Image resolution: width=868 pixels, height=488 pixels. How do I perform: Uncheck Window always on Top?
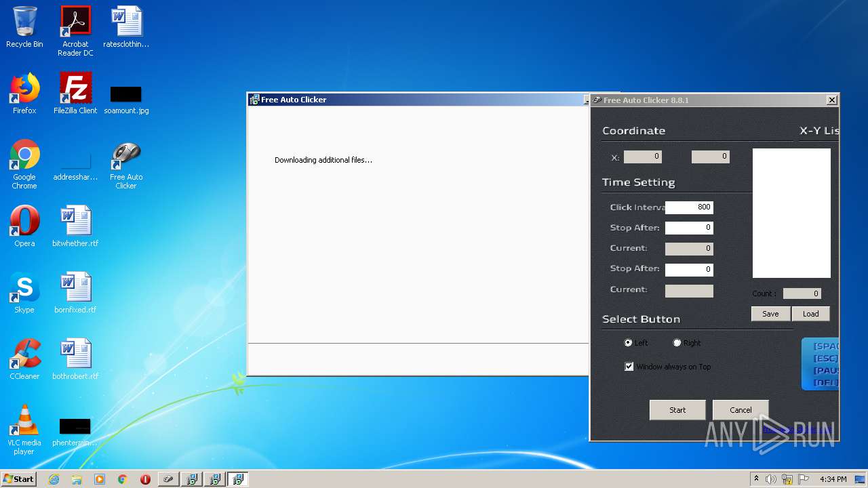(x=629, y=367)
